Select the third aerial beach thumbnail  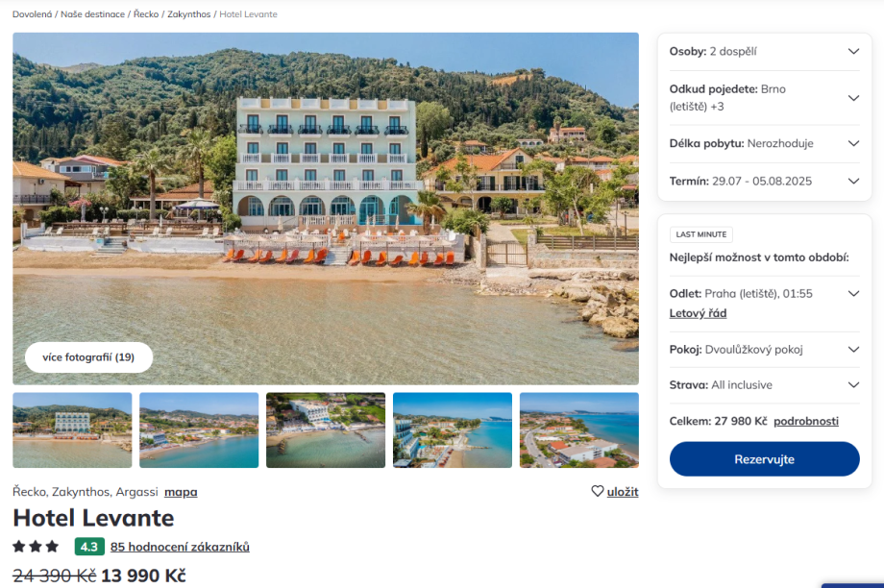point(326,429)
